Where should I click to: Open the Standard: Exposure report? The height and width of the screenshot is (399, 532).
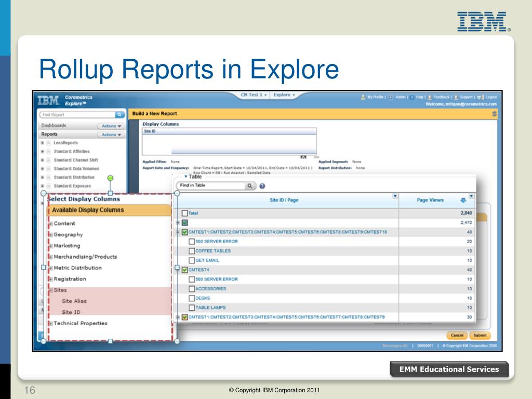point(72,186)
